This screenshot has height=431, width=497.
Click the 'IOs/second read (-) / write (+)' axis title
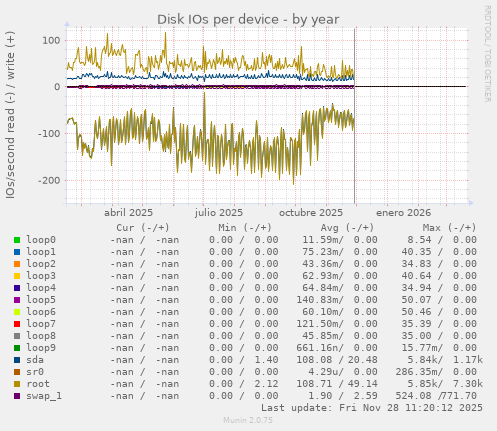coord(10,115)
